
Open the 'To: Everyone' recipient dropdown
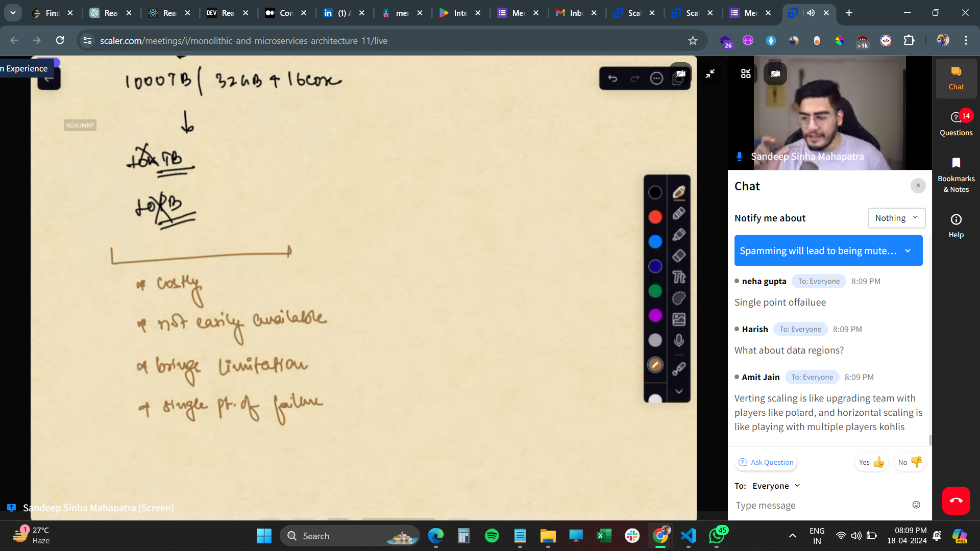tap(776, 486)
